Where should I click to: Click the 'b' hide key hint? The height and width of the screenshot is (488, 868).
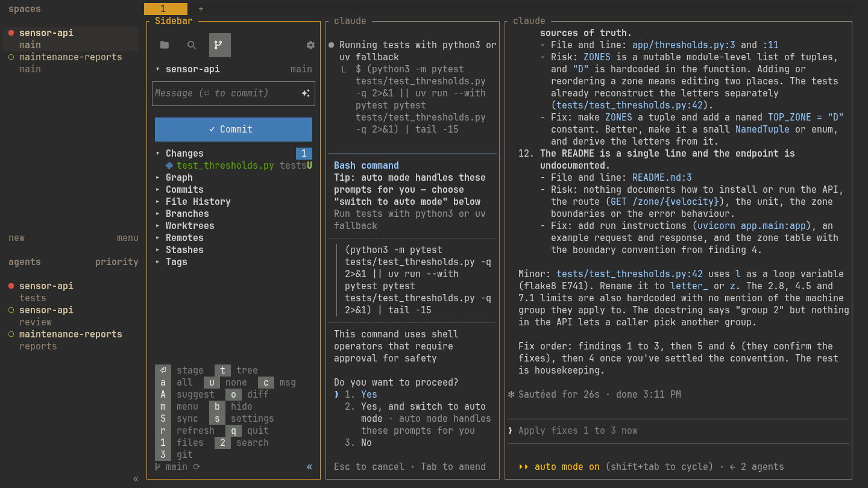click(x=217, y=407)
